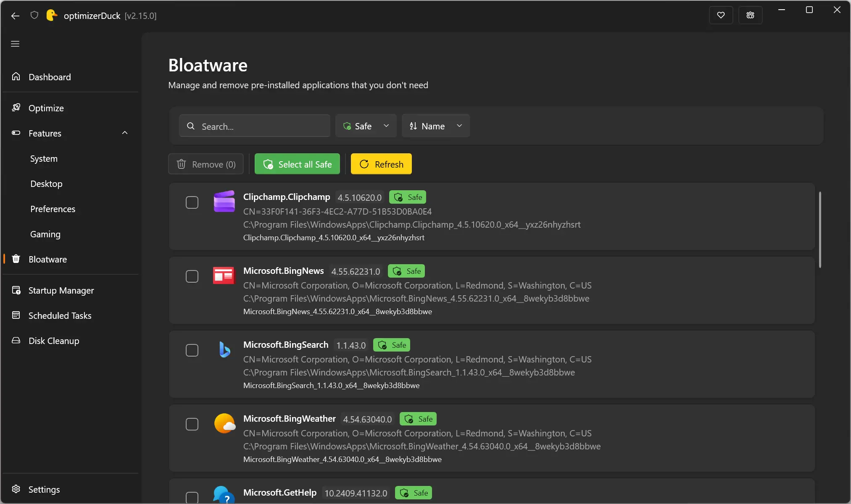Click BingNews version 4.55.62231.0
Screen dimensions: 851x504
coord(356,271)
